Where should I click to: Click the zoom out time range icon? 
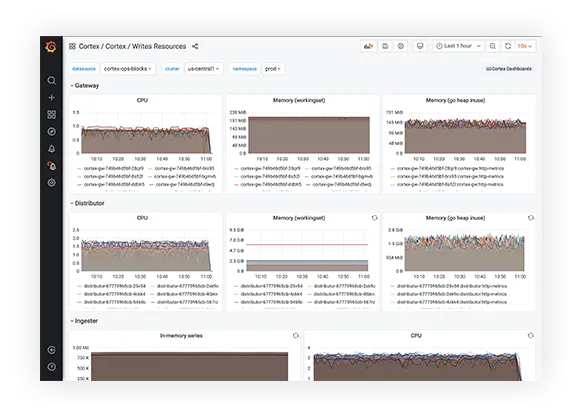pos(492,46)
